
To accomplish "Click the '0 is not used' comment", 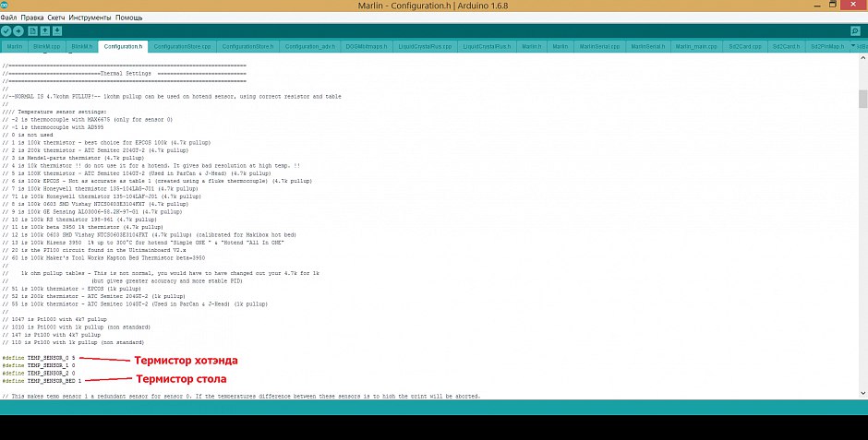I will 28,135.
